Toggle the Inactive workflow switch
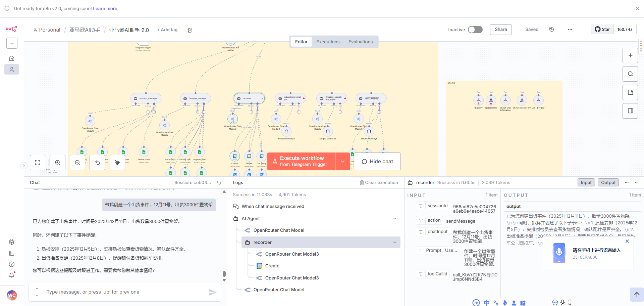The width and height of the screenshot is (644, 306). (x=475, y=30)
